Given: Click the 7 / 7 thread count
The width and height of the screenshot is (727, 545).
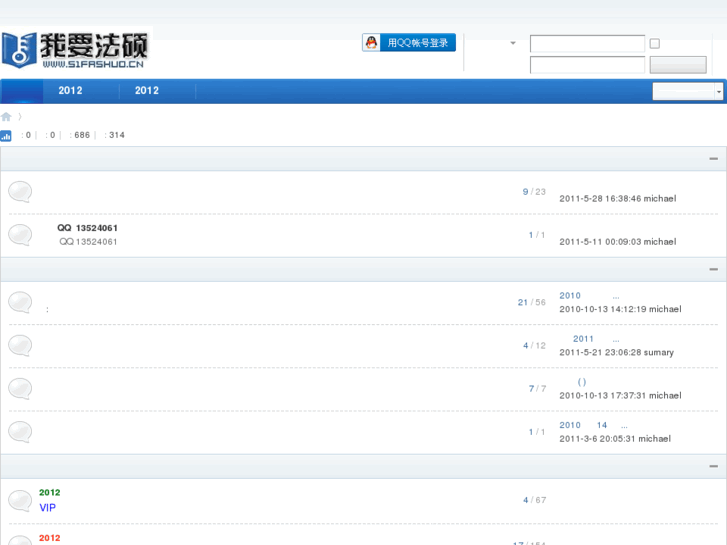Looking at the screenshot, I should coord(537,389).
